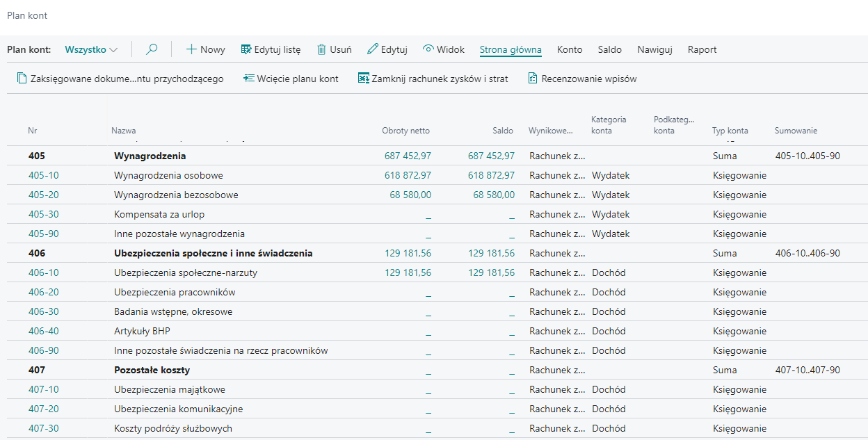Click Zamknij rachunek zysków i strat icon

tap(363, 79)
